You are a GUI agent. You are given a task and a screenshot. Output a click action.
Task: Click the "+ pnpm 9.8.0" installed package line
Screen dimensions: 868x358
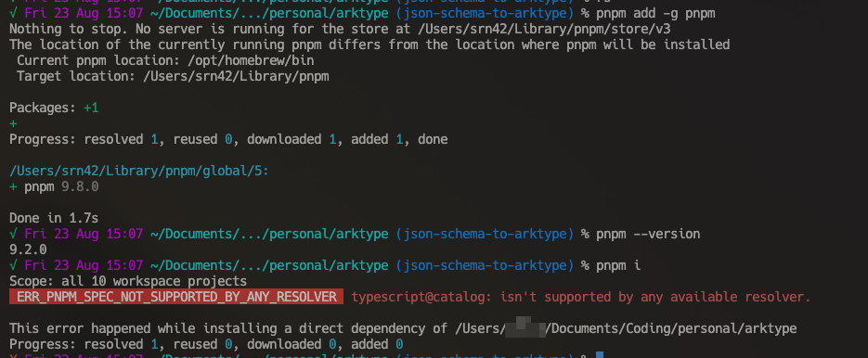(54, 187)
